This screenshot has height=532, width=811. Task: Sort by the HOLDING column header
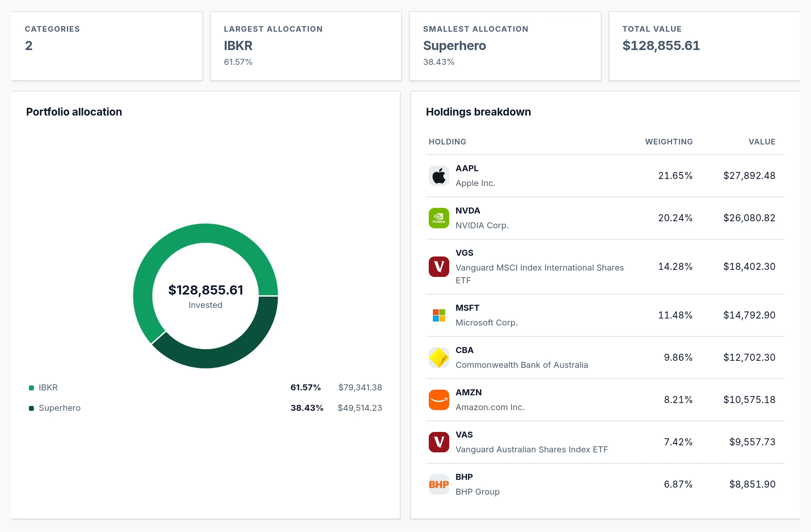[x=447, y=142]
